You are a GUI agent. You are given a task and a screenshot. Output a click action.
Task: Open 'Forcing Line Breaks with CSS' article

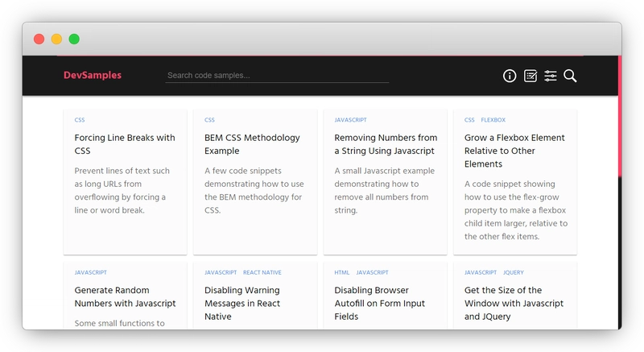pyautogui.click(x=125, y=144)
